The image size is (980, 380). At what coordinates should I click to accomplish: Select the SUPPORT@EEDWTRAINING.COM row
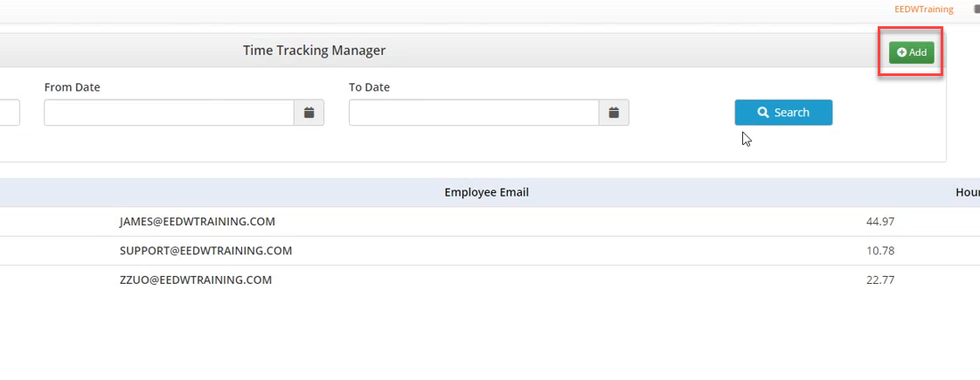pyautogui.click(x=205, y=251)
